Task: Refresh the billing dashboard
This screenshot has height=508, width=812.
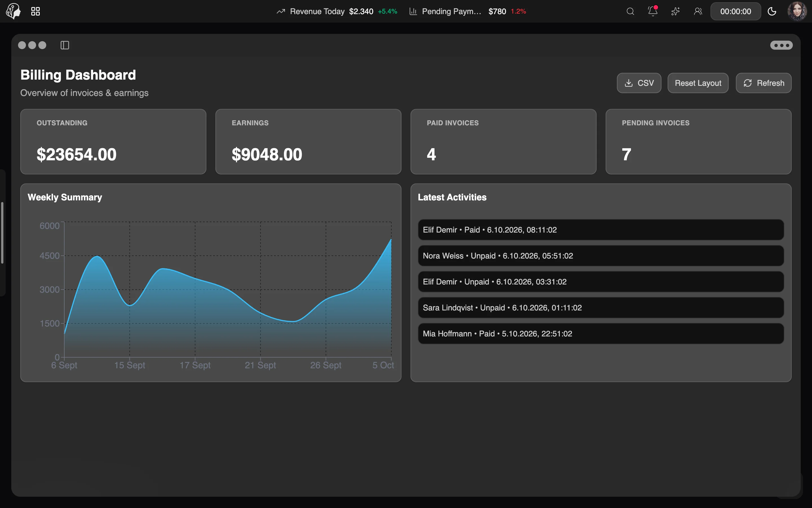Action: point(764,83)
